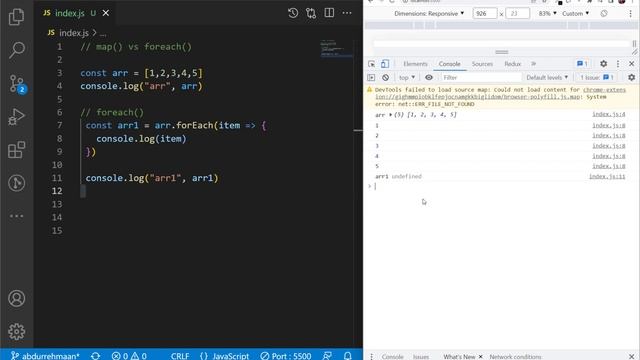640x360 pixels.
Task: Open DevTools customize three-dot menu
Action: click(618, 64)
